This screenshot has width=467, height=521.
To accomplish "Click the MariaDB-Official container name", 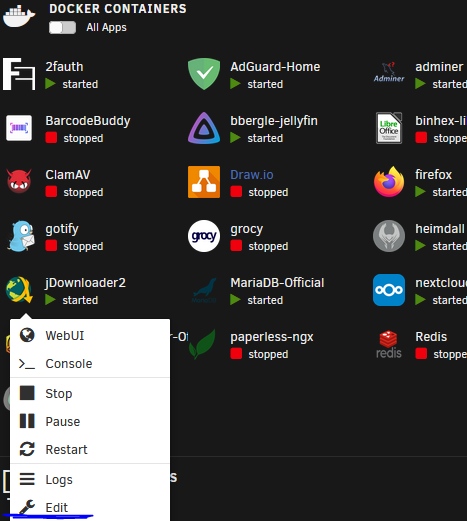I will [277, 283].
